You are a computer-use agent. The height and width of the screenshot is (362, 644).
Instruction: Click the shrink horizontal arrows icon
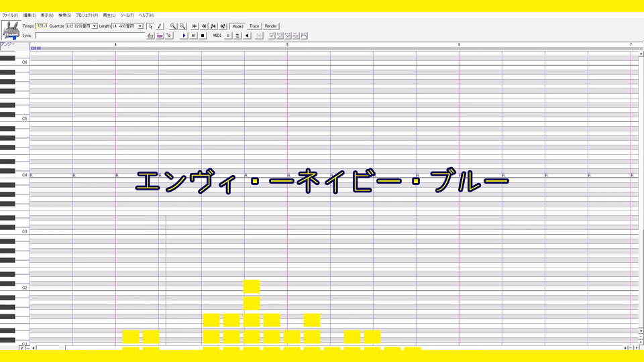213,26
